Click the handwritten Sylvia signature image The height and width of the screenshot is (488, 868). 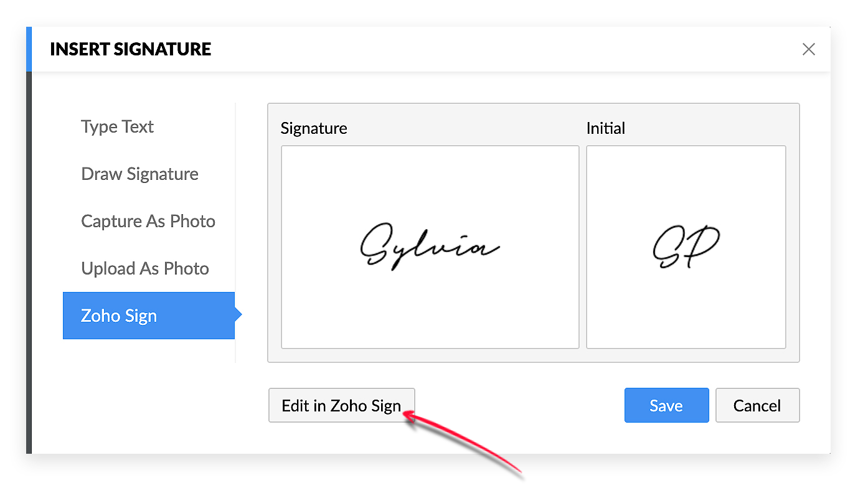click(x=430, y=246)
